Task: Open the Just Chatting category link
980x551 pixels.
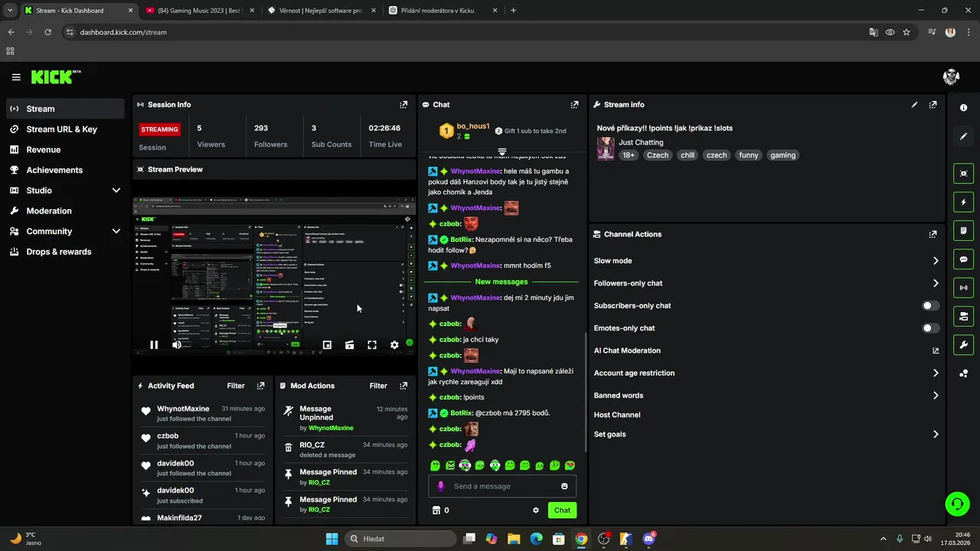Action: tap(641, 142)
